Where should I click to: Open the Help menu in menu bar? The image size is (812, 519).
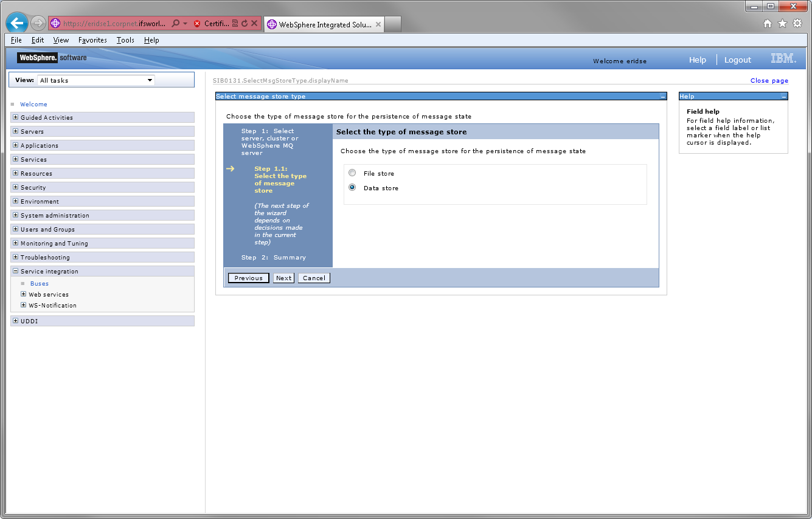click(151, 40)
